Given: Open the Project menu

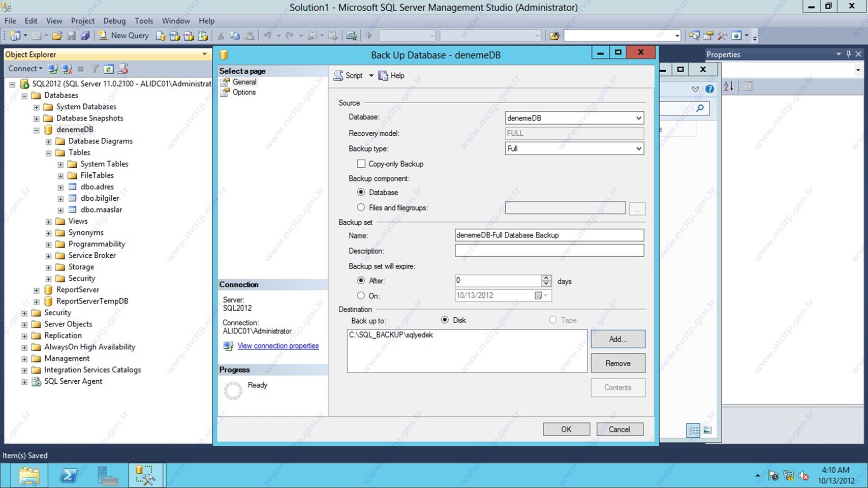Looking at the screenshot, I should coord(83,21).
